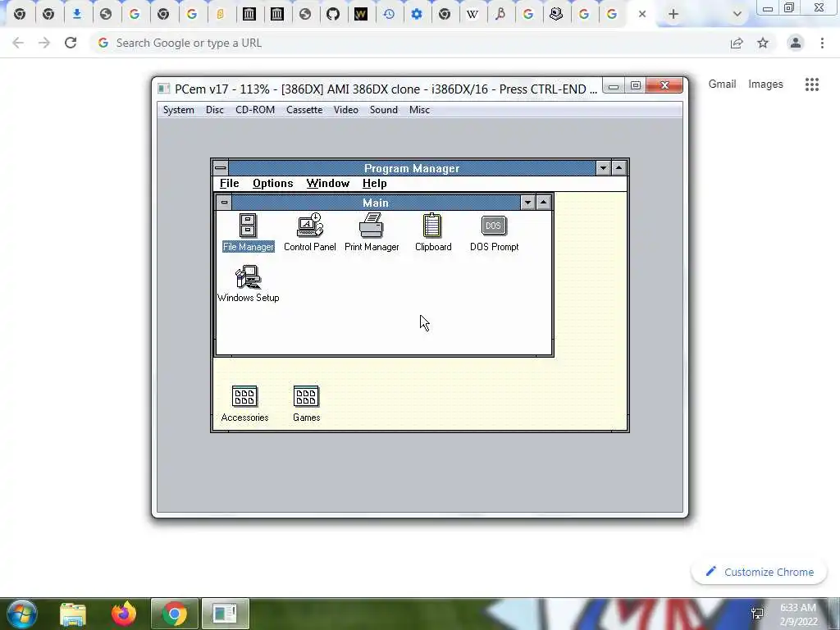
Task: Open Program Manager's control-menu box
Action: click(x=220, y=168)
